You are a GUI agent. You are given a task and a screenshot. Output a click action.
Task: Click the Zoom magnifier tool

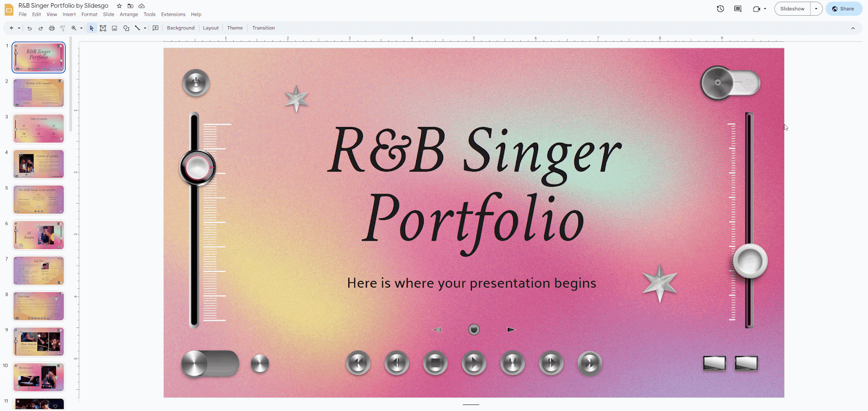[x=74, y=28]
